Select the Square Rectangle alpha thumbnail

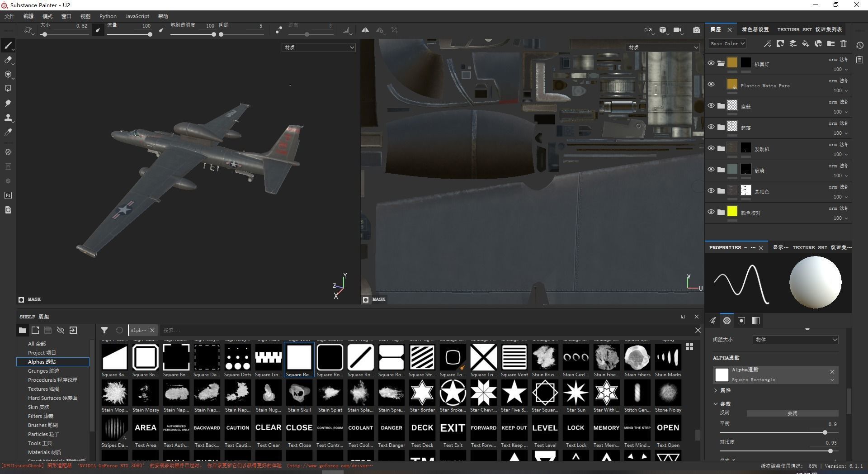pyautogui.click(x=299, y=357)
